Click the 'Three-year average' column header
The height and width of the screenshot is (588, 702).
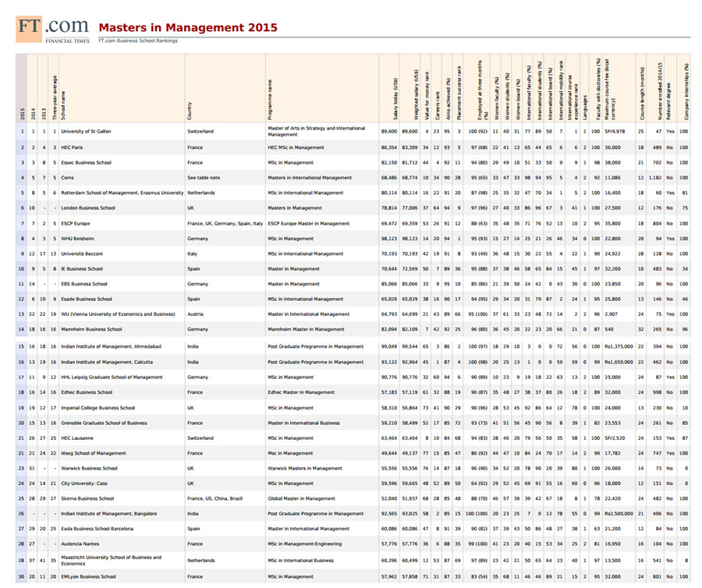click(55, 97)
